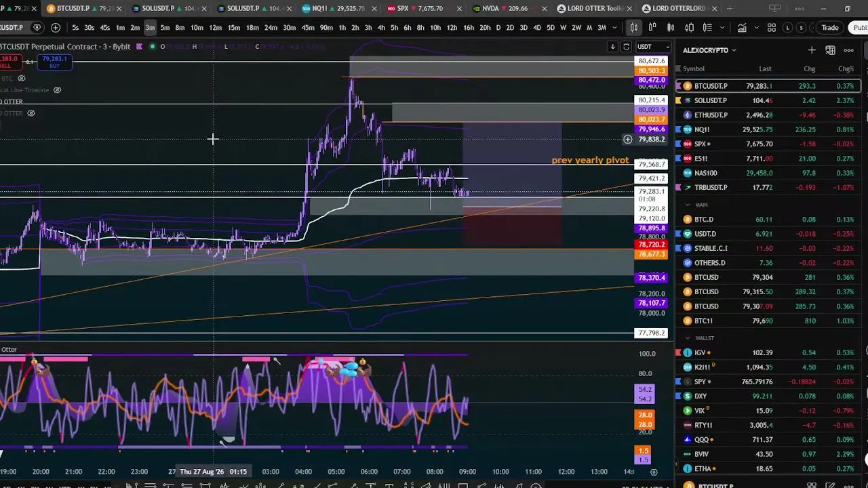Screen dimensions: 868x488
Task: Select the D daily timeframe
Action: pos(498,28)
